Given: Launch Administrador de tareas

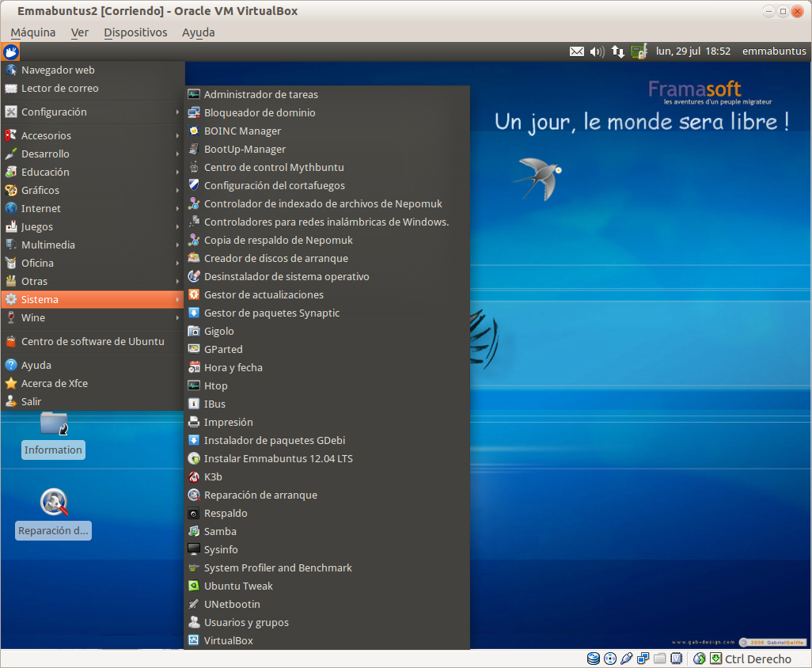Looking at the screenshot, I should point(260,94).
